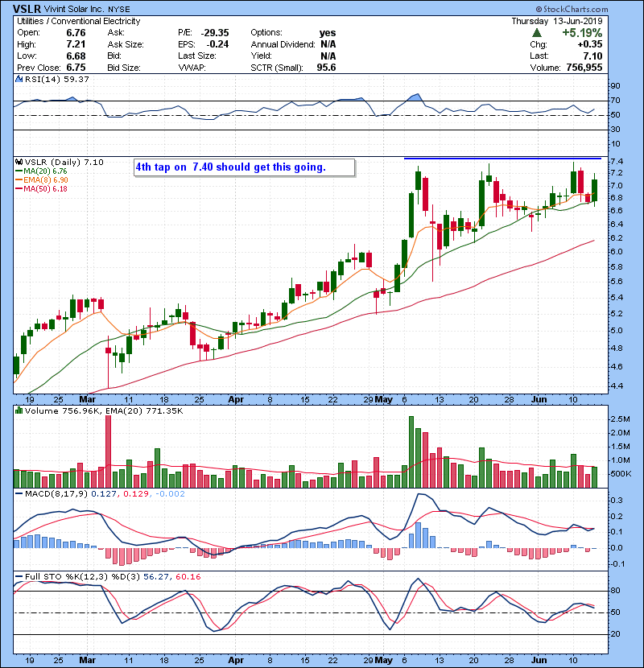Click the 20 level on stochastic axis

pos(615,634)
